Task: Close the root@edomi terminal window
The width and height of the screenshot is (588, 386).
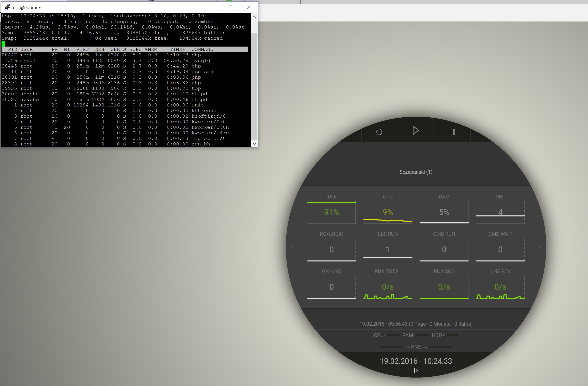Action: pos(249,7)
